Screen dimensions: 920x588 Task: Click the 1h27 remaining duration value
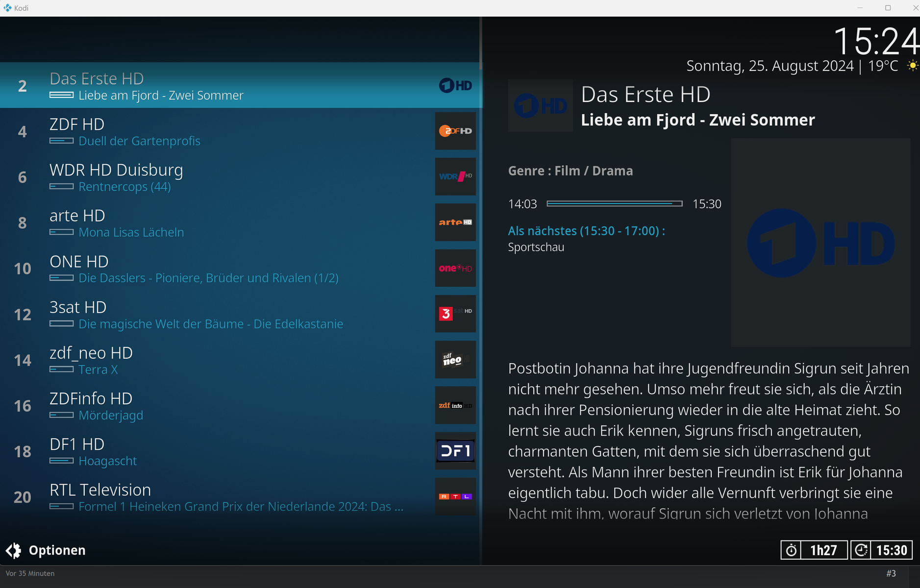pyautogui.click(x=824, y=550)
